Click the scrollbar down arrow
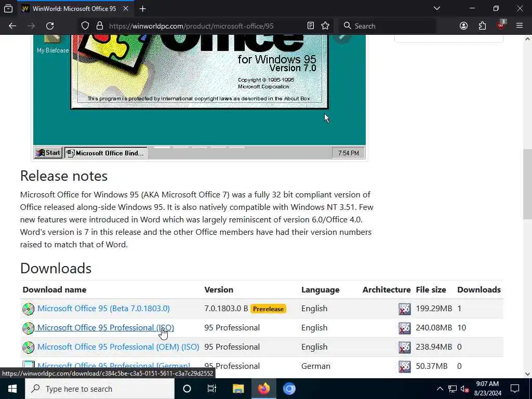 tap(527, 374)
